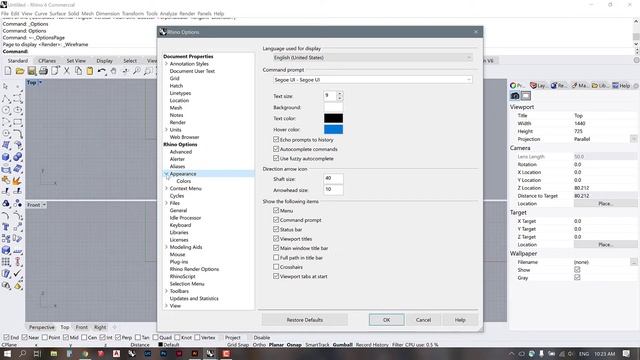Click the Copy icon in Standard toolbar
The height and width of the screenshot is (360, 640).
[x=78, y=71]
